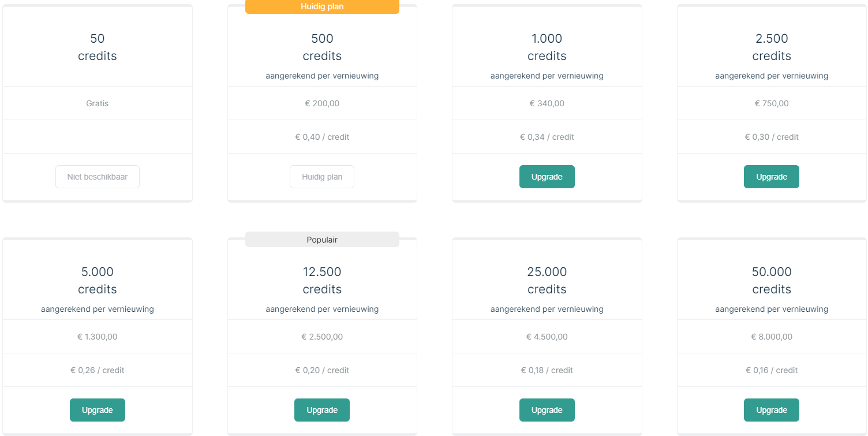This screenshot has width=868, height=436.
Task: Click the Huidig plan button under 500 credits
Action: (321, 177)
